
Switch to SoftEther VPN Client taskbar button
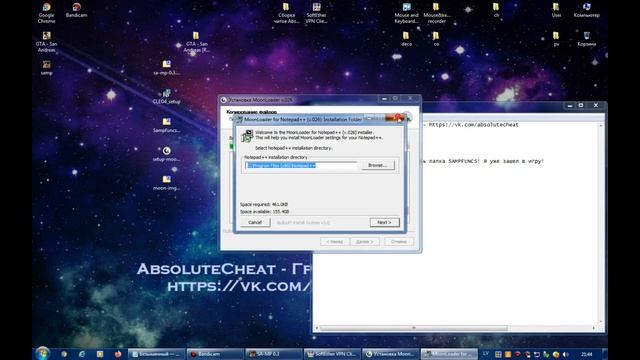pos(333,354)
